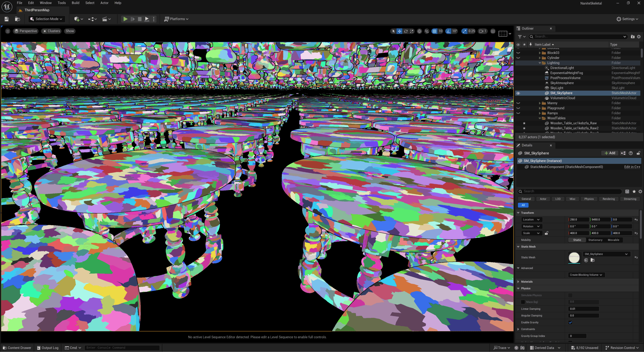
Task: Click the Edit in C++ link
Action: tap(632, 167)
